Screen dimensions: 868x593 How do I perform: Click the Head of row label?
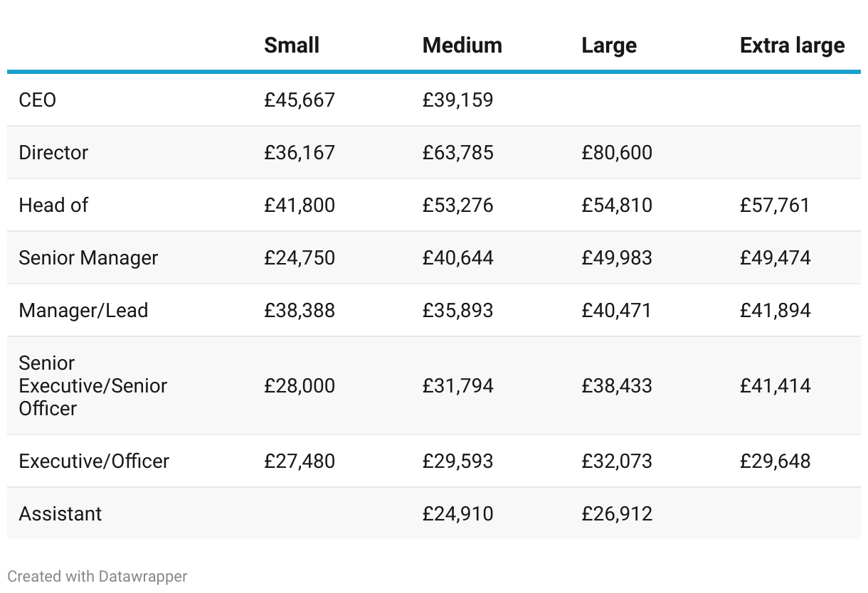[x=53, y=205]
